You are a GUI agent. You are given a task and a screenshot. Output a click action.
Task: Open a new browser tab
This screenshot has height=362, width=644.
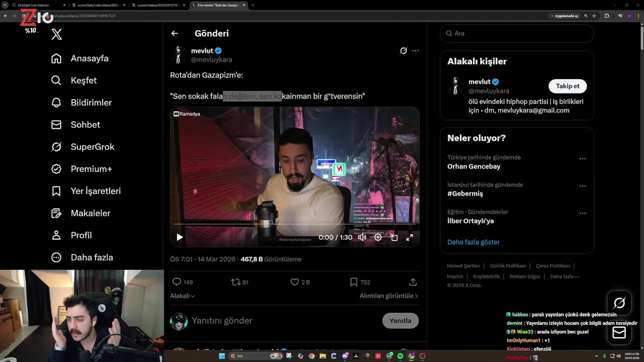pos(253,5)
